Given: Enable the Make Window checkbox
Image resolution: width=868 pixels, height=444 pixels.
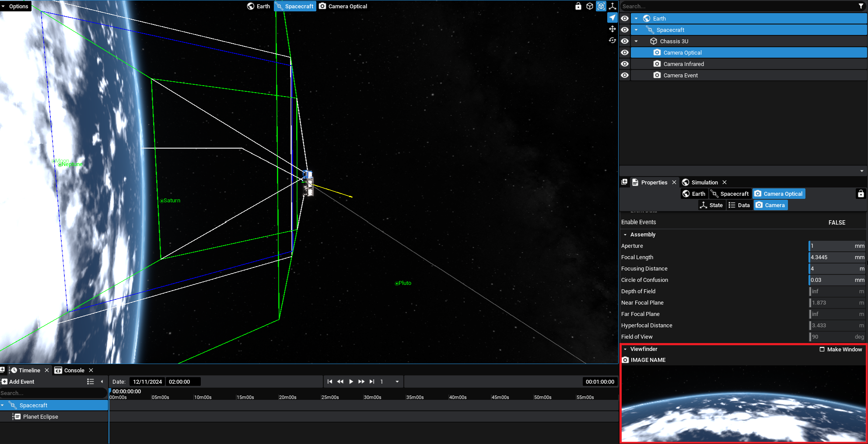Looking at the screenshot, I should pos(822,349).
